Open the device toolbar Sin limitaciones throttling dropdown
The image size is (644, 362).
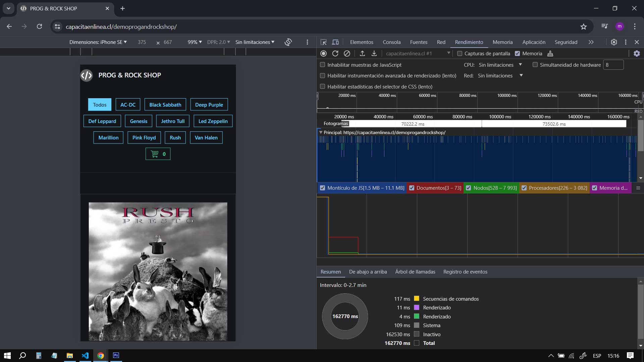coord(255,42)
